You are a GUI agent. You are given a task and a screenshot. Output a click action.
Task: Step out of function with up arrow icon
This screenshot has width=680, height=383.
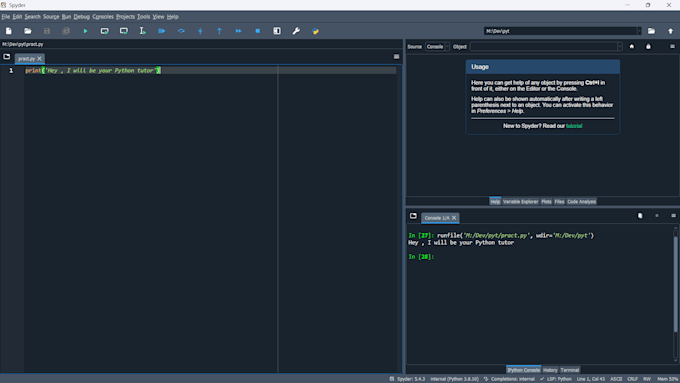click(219, 31)
